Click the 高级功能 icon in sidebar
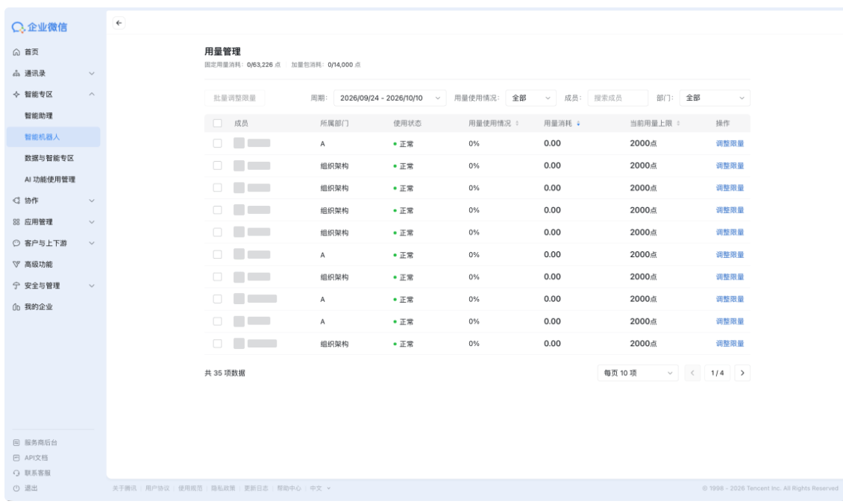 16,265
